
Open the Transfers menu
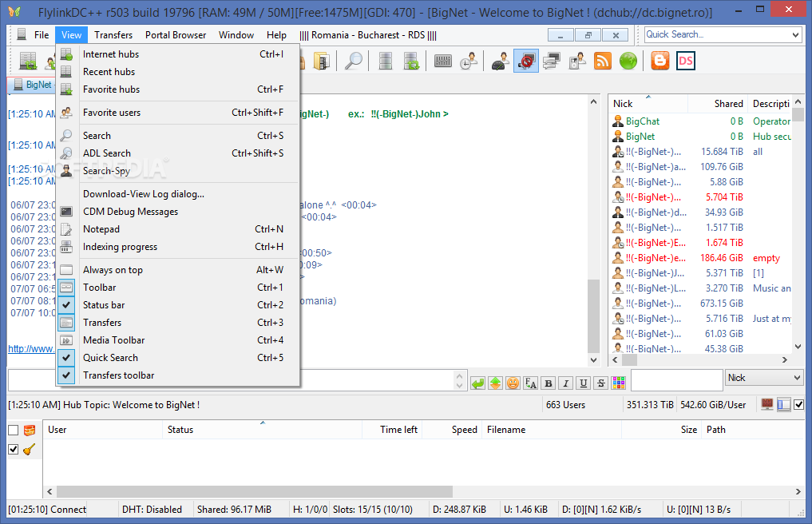point(113,34)
